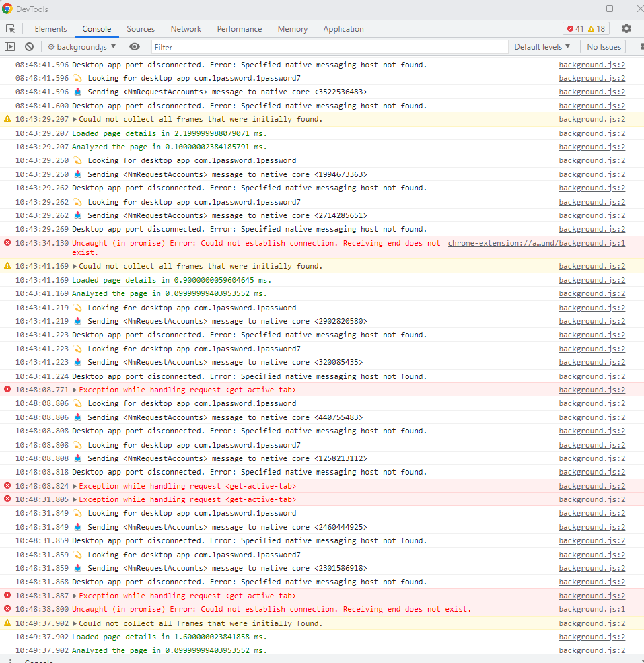Click looking-for icon at 10:48:08.806 row
Image resolution: width=644 pixels, height=663 pixels.
78,403
